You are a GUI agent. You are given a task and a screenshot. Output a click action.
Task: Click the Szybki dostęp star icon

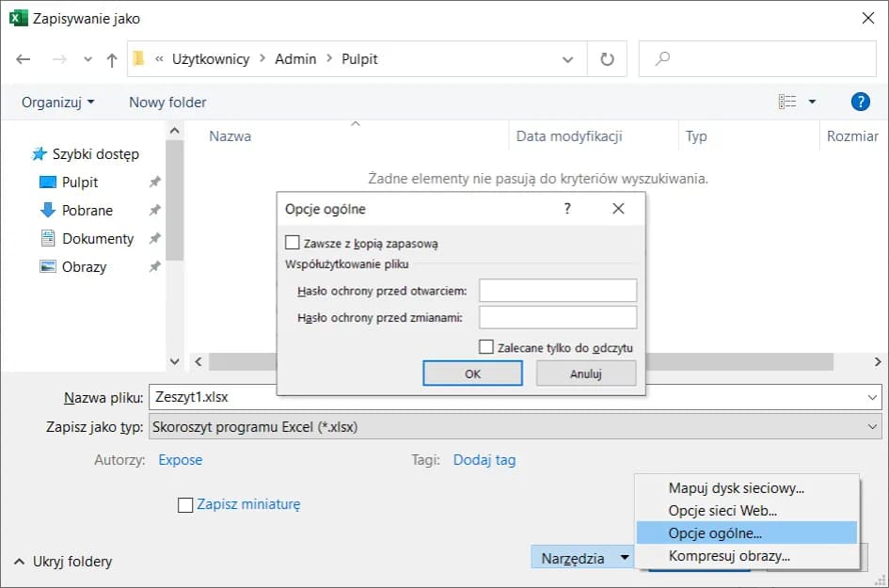(39, 153)
